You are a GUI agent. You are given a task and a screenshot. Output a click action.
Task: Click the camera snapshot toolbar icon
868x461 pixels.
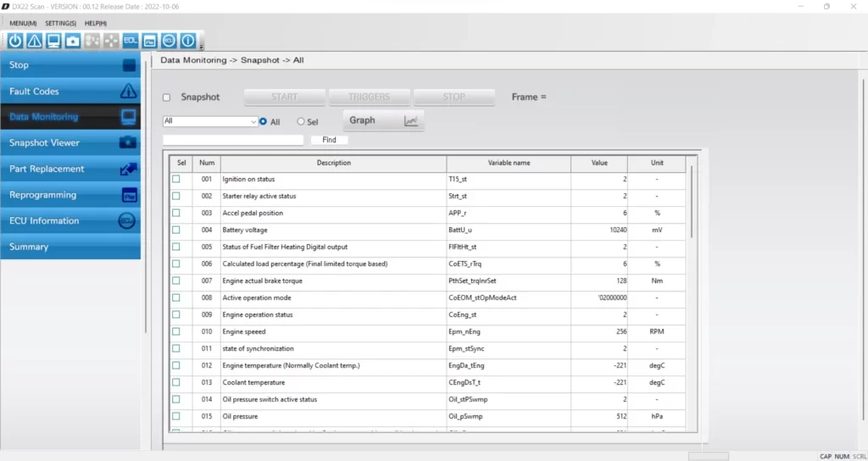click(x=73, y=40)
